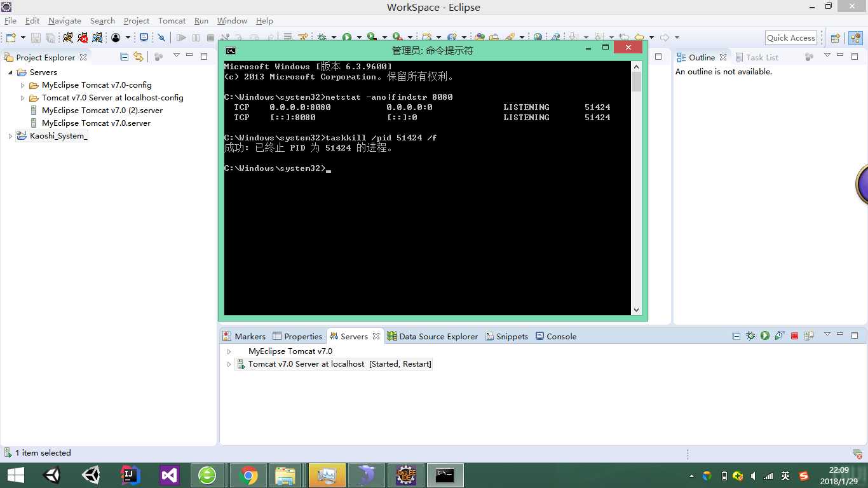Start server in profile mode in Servers view
This screenshot has width=868, height=488.
(x=780, y=335)
